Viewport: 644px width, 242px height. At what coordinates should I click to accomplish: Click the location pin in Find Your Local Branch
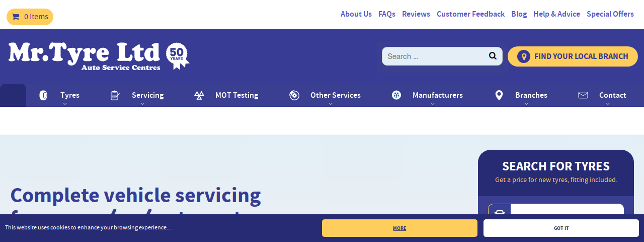524,56
